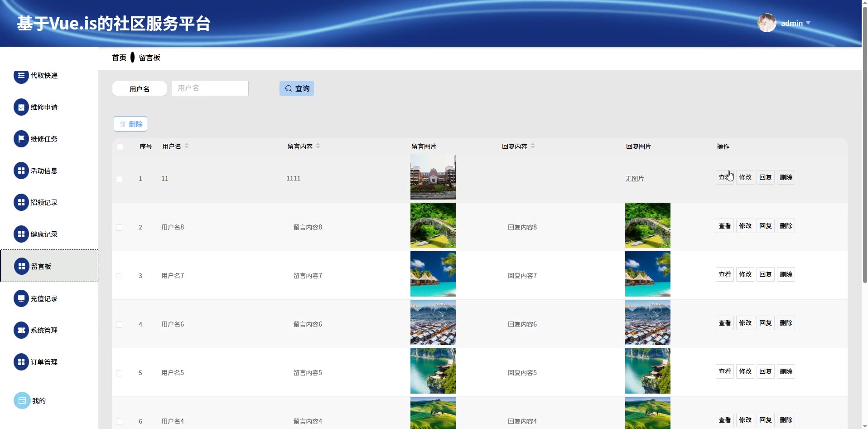Screen dimensions: 868x429
Task: Open the 健康记录 menu item
Action: click(43, 234)
